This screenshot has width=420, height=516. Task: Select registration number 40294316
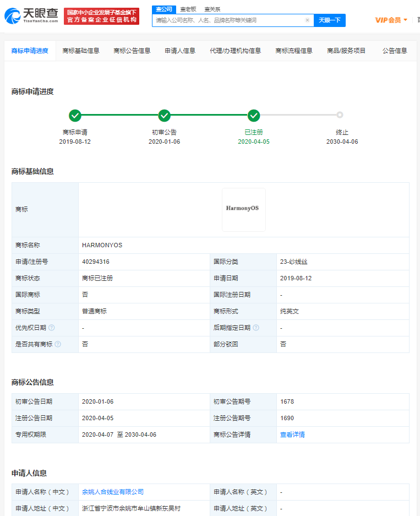(x=96, y=262)
